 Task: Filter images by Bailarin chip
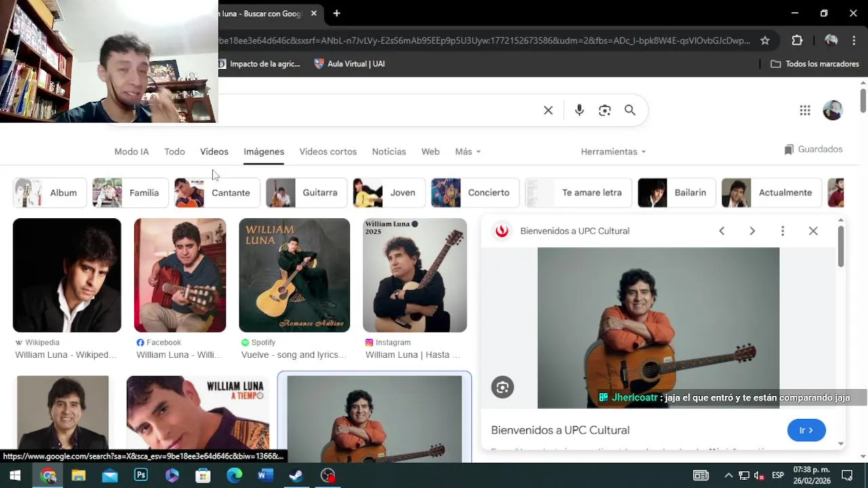point(677,192)
